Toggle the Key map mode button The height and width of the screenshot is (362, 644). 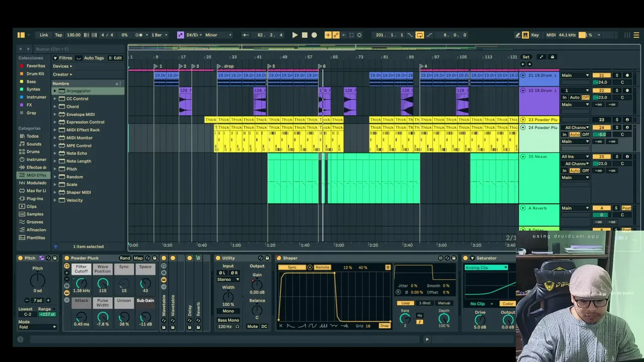[x=535, y=35]
